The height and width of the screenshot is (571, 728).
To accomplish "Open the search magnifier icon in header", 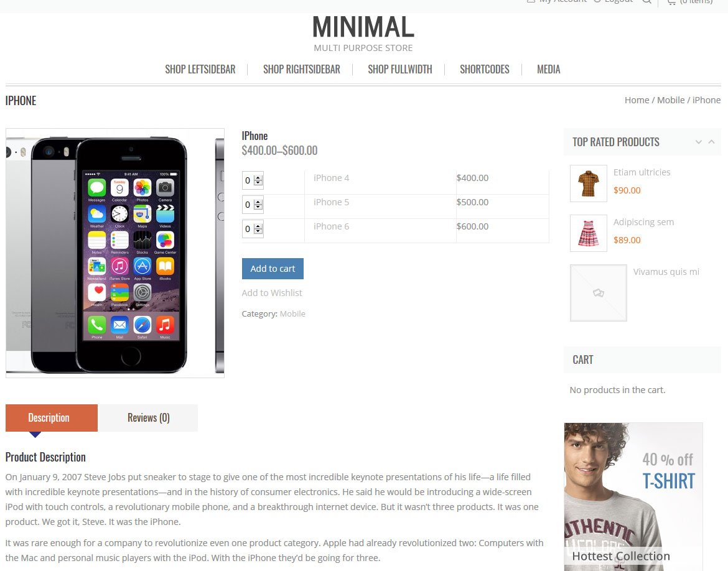I will pos(646,1).
